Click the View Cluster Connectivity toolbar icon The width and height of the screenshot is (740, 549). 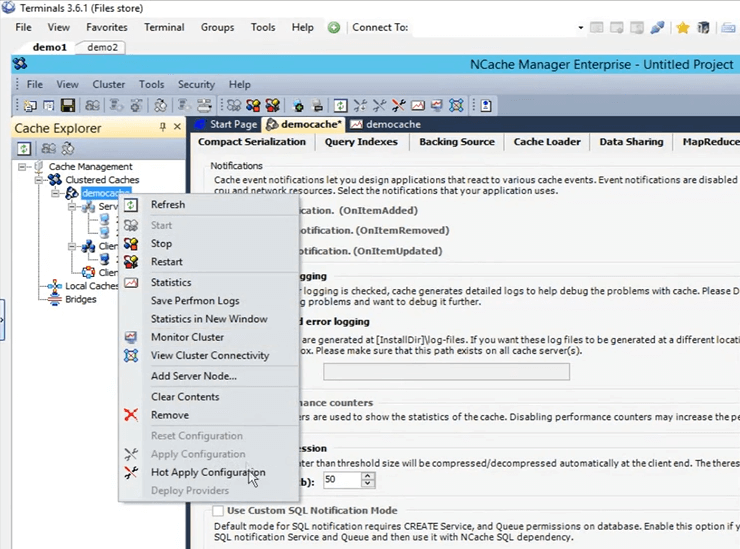point(456,105)
